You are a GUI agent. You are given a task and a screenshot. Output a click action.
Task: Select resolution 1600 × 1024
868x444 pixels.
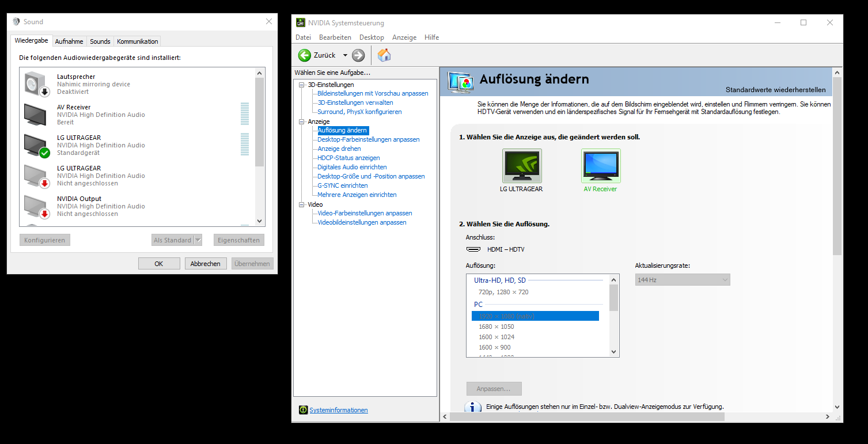(496, 337)
